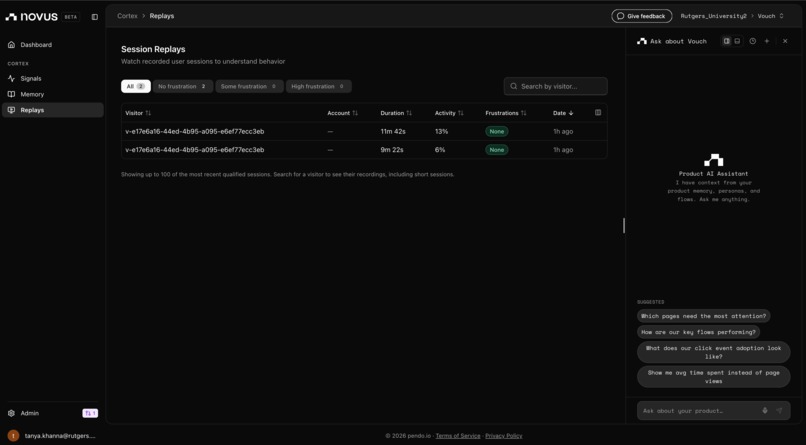
Task: Open Dashboard in the sidebar
Action: pos(52,45)
